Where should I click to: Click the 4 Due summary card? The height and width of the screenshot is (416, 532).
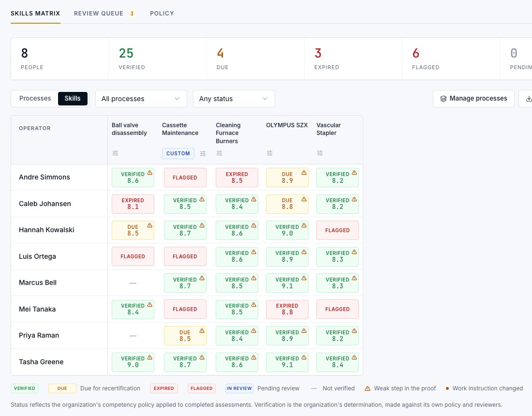pyautogui.click(x=255, y=59)
